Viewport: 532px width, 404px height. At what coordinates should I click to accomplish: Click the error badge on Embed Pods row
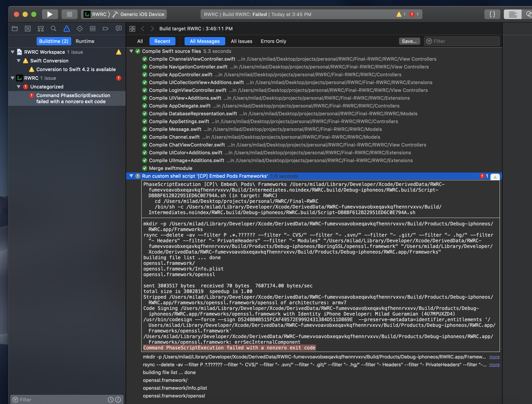484,176
